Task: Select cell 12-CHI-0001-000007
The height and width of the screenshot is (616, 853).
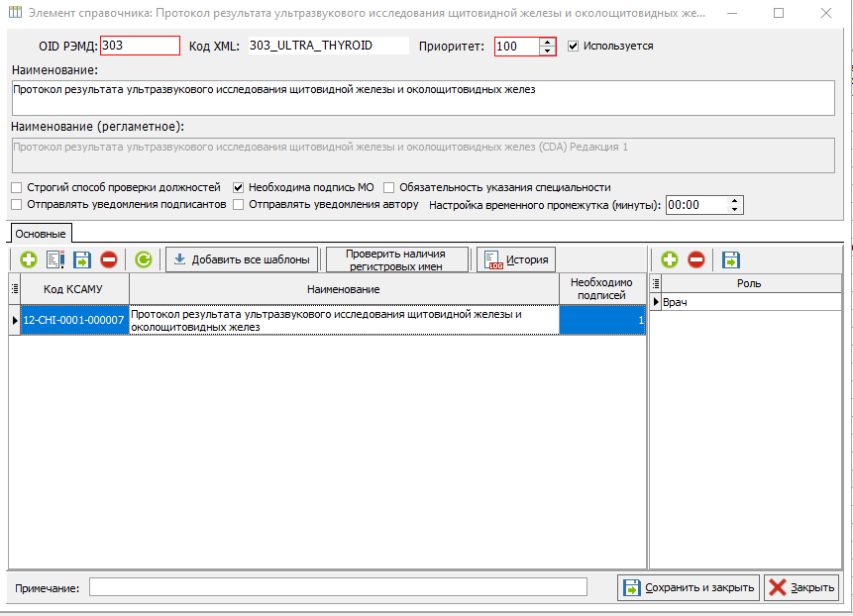Action: [74, 320]
